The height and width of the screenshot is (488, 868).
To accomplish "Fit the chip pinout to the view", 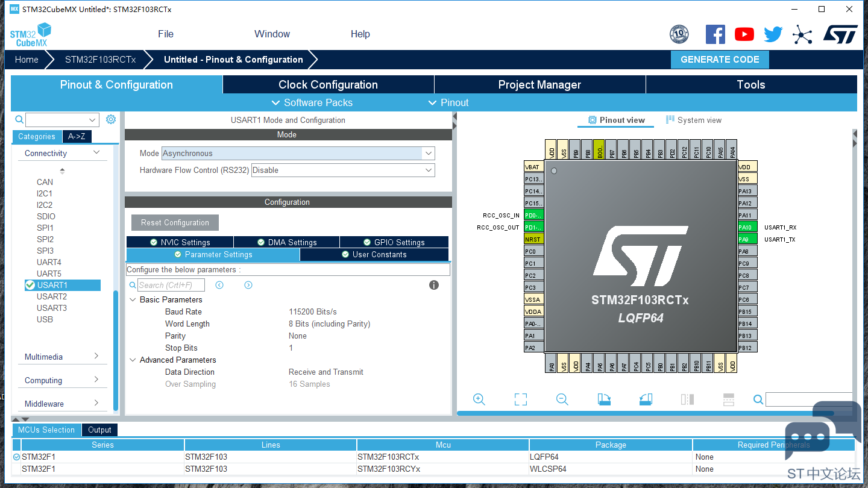I will (x=521, y=399).
